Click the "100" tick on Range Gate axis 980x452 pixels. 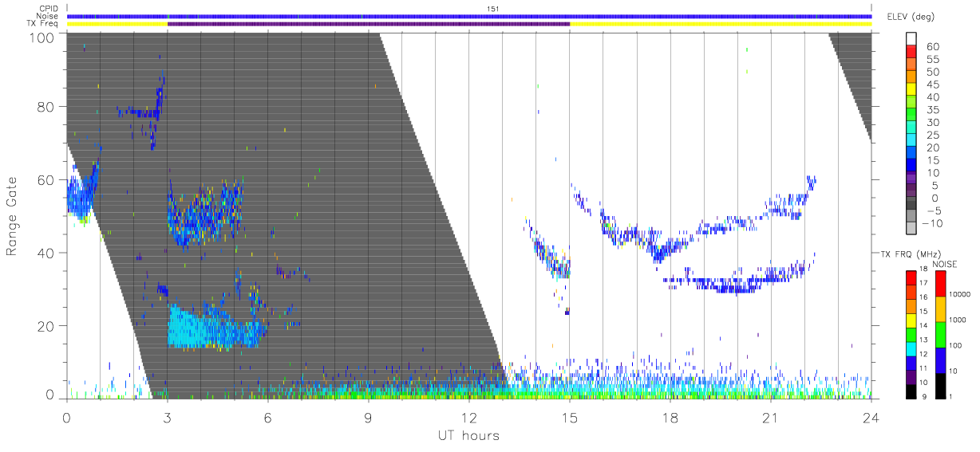pyautogui.click(x=42, y=37)
